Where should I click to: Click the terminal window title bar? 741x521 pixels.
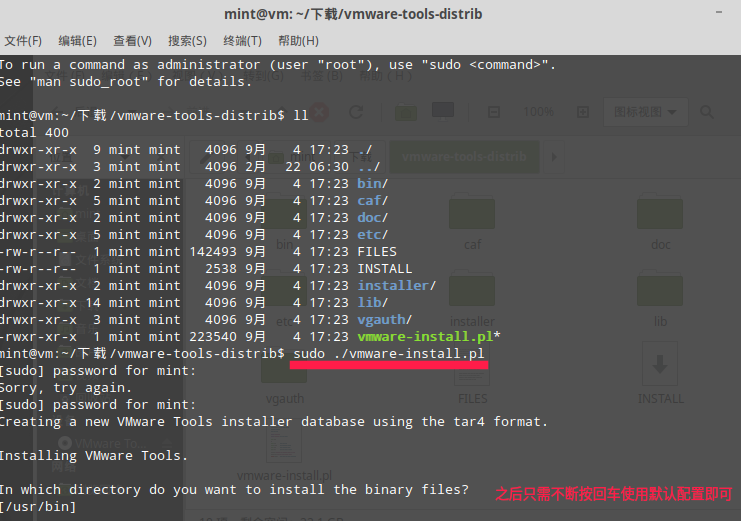pos(353,14)
